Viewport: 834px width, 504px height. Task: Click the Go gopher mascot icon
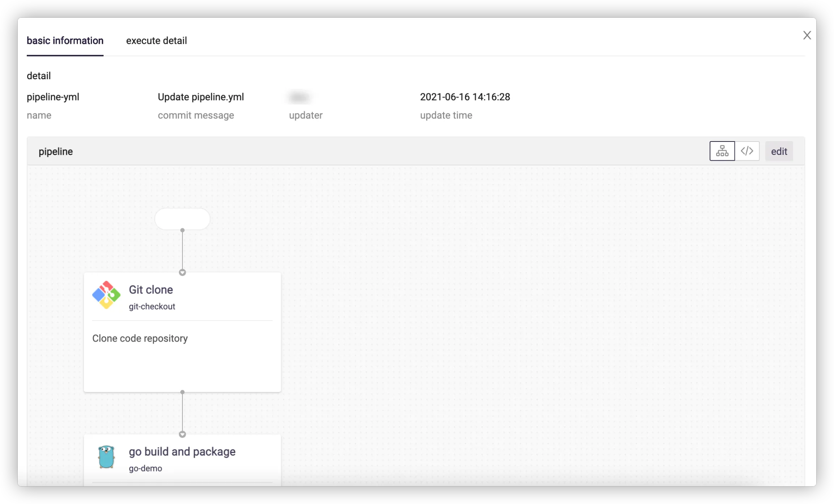pos(106,457)
